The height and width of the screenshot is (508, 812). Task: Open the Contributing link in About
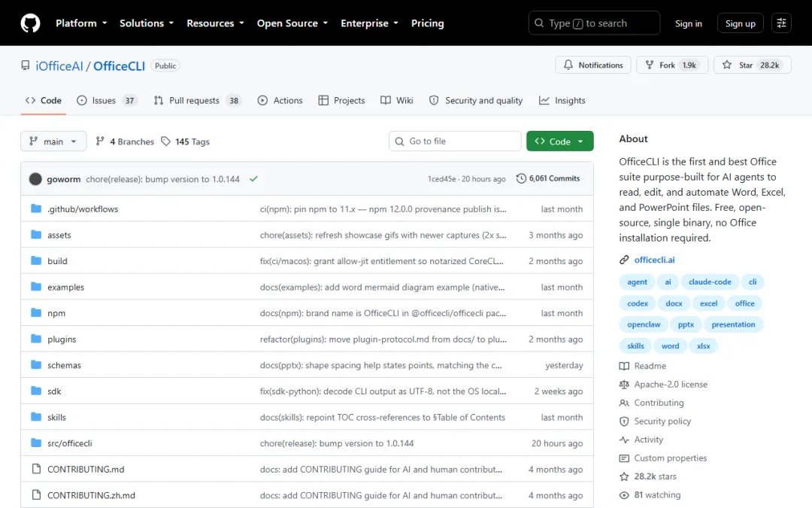coord(659,403)
